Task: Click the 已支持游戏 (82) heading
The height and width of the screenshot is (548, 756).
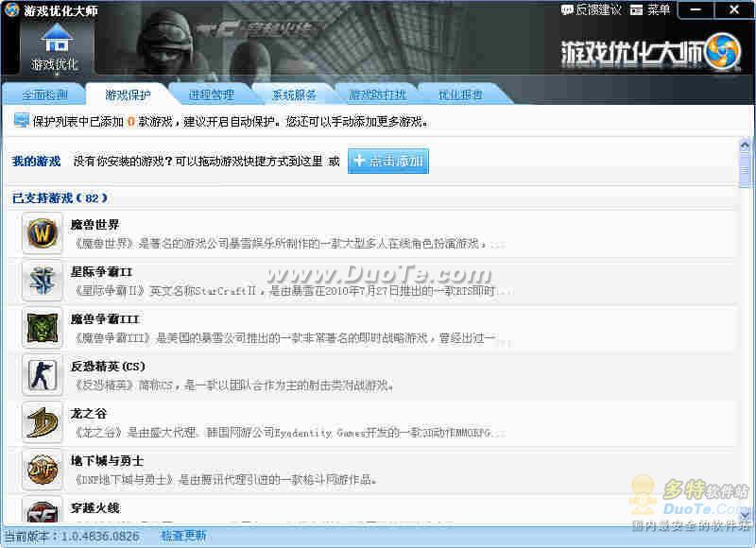Action: point(60,198)
